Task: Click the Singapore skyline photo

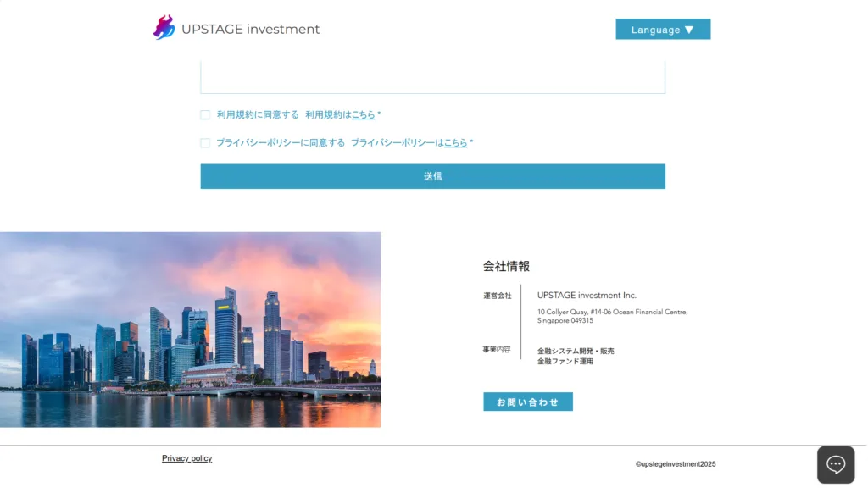Action: click(x=190, y=330)
